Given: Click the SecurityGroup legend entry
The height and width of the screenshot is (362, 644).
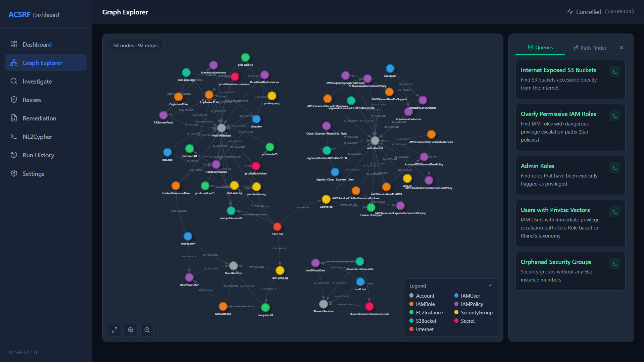Looking at the screenshot, I should 474,312.
